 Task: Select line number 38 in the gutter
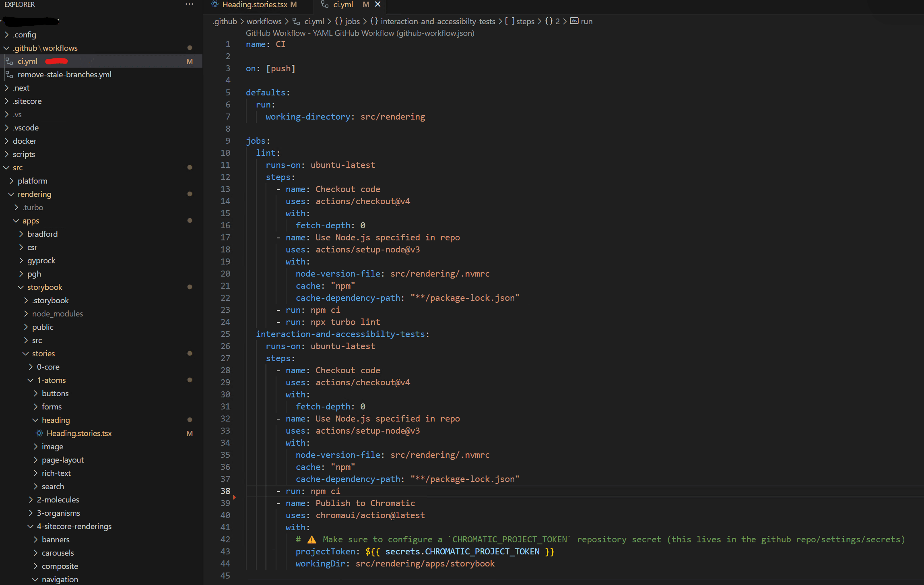(225, 491)
